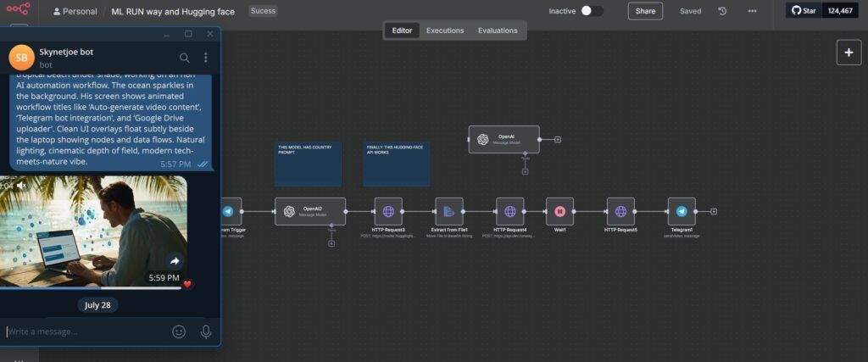This screenshot has width=868, height=362.
Task: Click the heart reaction on video message
Action: [x=188, y=284]
